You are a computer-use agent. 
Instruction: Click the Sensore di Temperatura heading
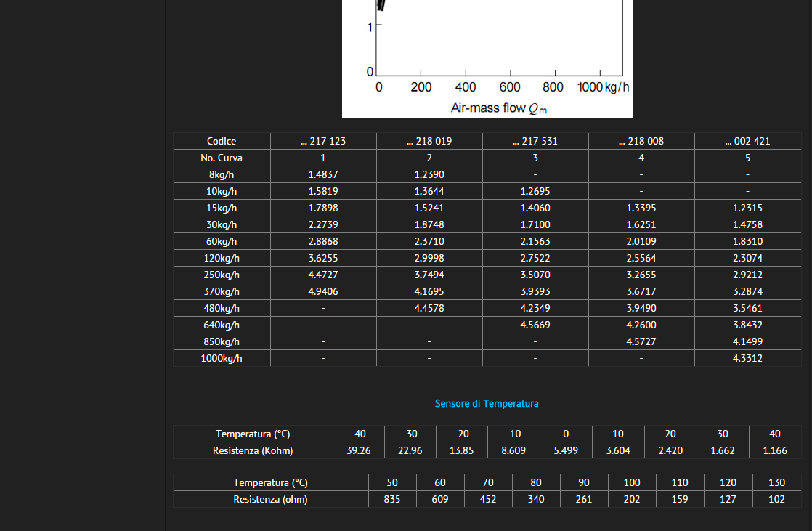tap(487, 403)
